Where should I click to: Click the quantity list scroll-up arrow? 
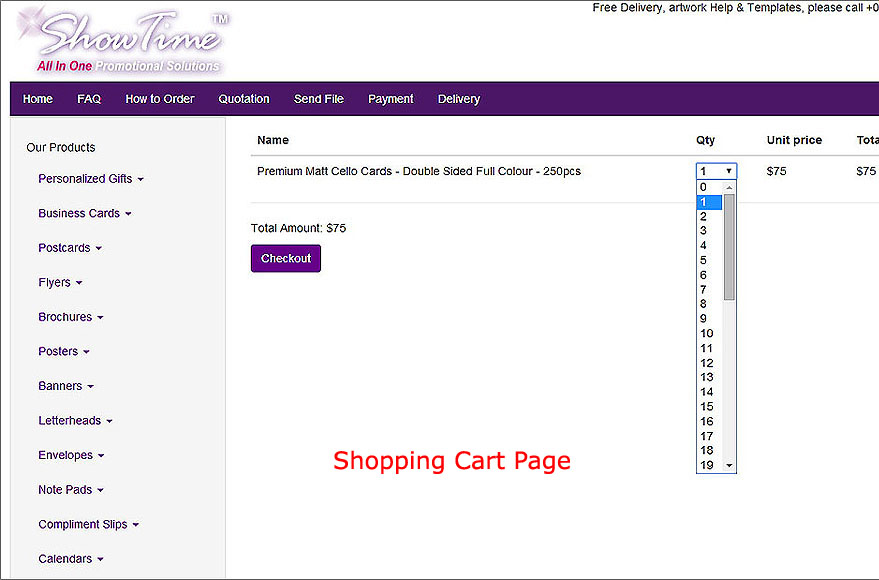[x=729, y=187]
